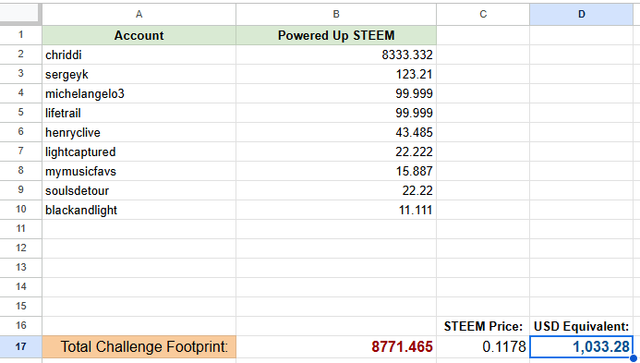
Task: Click 'Total Challenge Footprint:' cell
Action: [139, 347]
